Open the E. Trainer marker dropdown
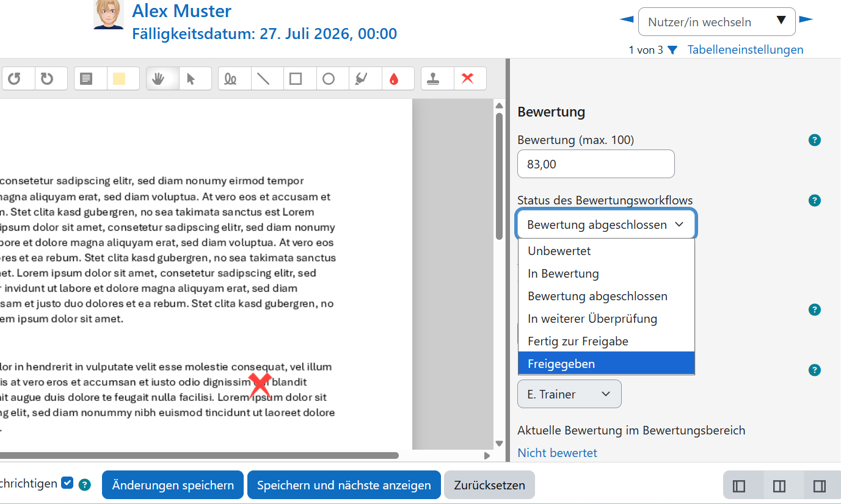Viewport: 841px width, 504px height. pos(569,394)
